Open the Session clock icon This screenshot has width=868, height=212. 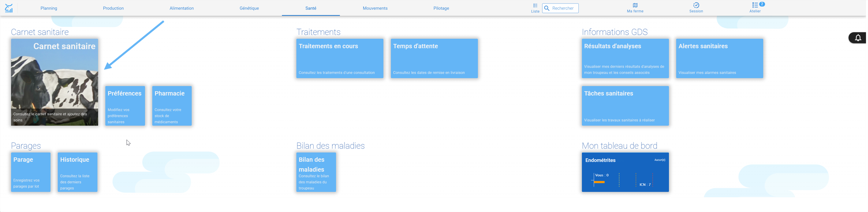696,5
